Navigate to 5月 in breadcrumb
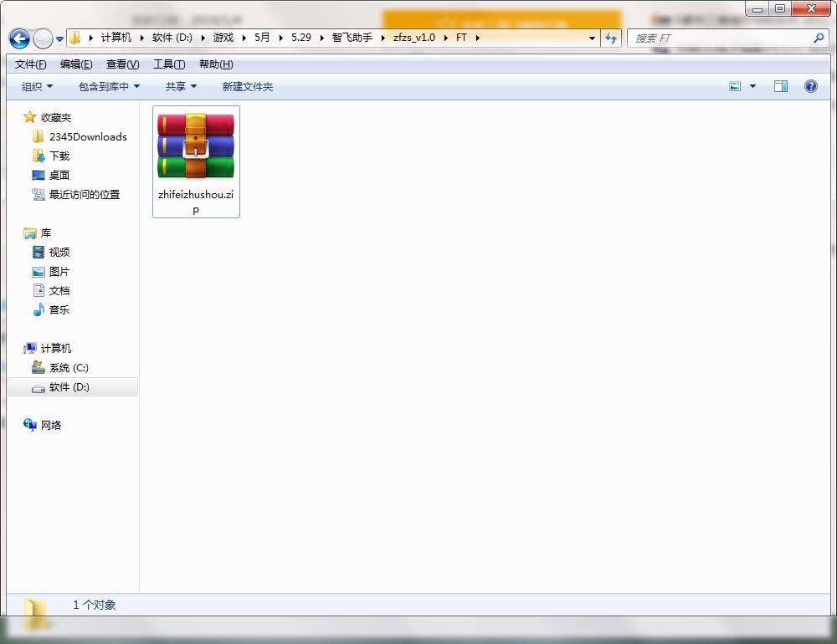 [x=261, y=38]
